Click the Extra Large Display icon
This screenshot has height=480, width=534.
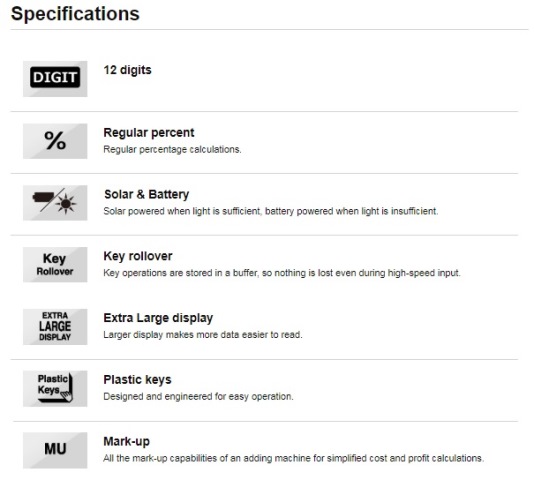coord(55,327)
